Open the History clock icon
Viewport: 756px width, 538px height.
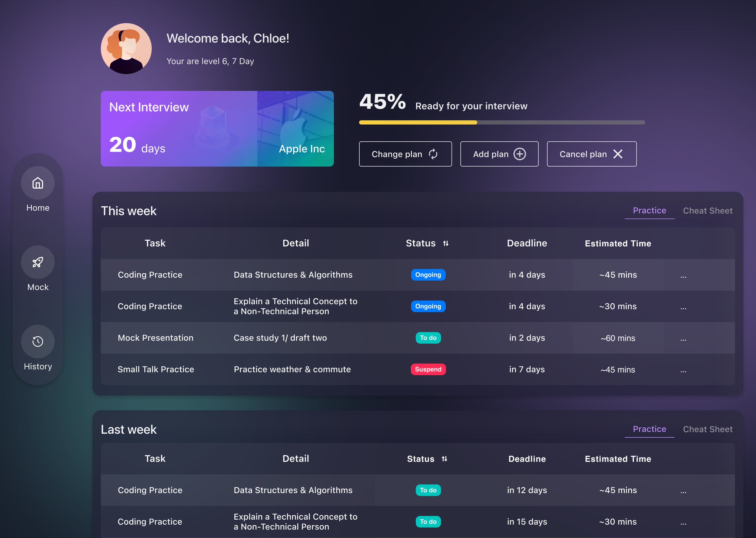[x=38, y=342]
